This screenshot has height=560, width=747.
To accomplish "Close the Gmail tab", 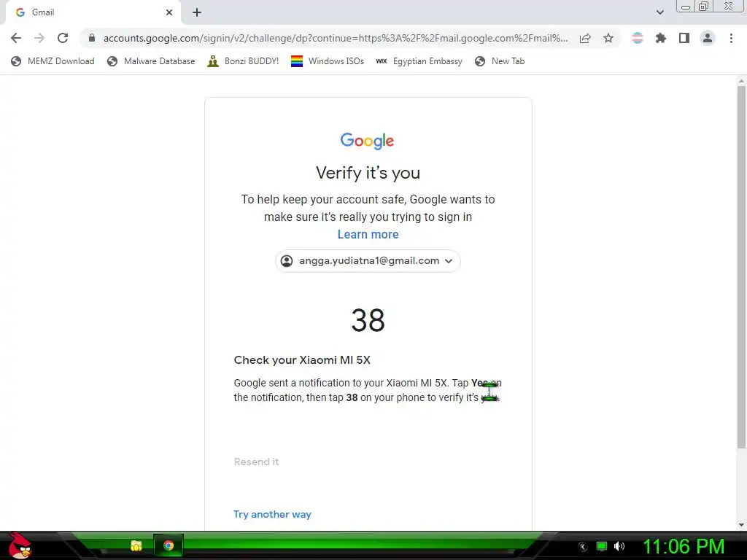I will (169, 12).
